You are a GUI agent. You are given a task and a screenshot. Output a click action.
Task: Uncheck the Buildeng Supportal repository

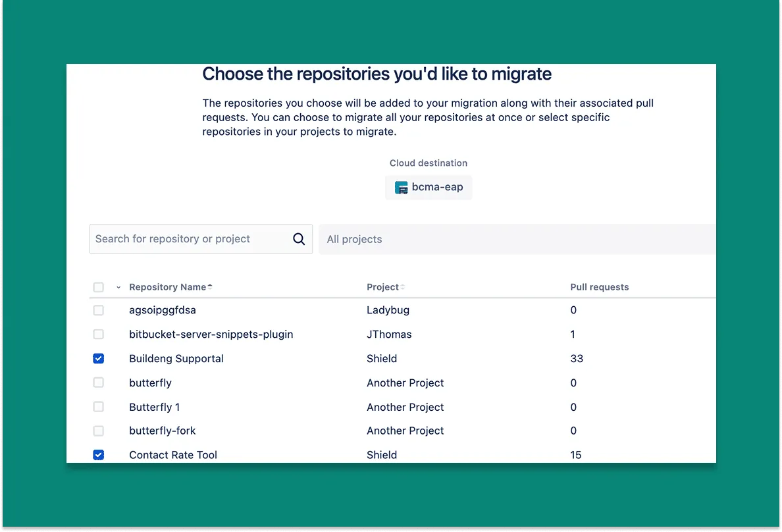click(x=99, y=359)
